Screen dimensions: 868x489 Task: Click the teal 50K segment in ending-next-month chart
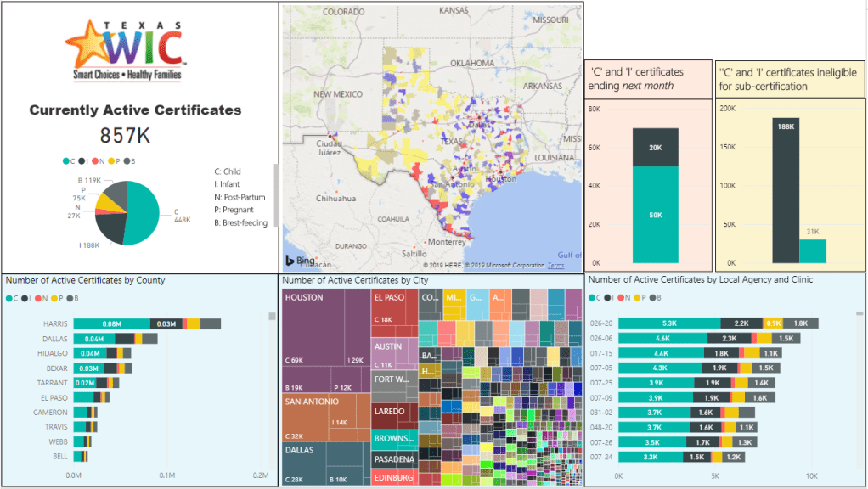pyautogui.click(x=655, y=215)
